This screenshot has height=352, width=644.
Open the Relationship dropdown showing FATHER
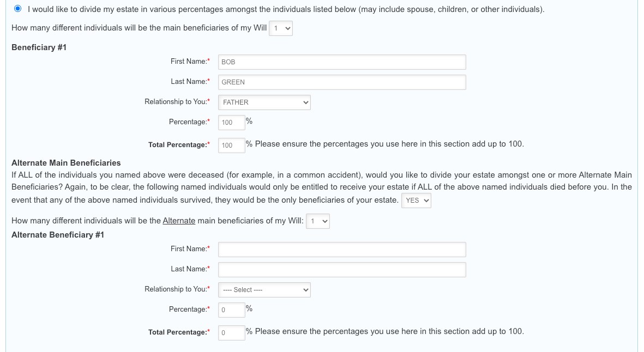(x=264, y=102)
